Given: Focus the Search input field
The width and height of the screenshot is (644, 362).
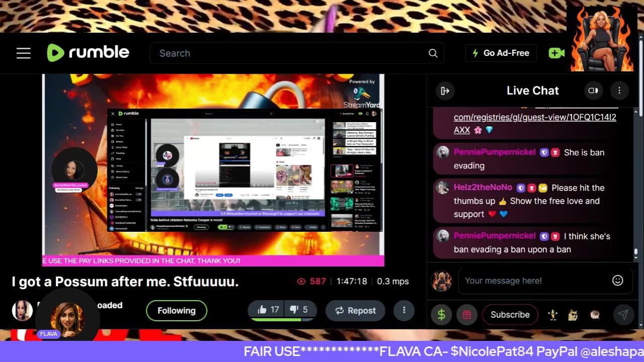Looking at the screenshot, I should pos(296,53).
